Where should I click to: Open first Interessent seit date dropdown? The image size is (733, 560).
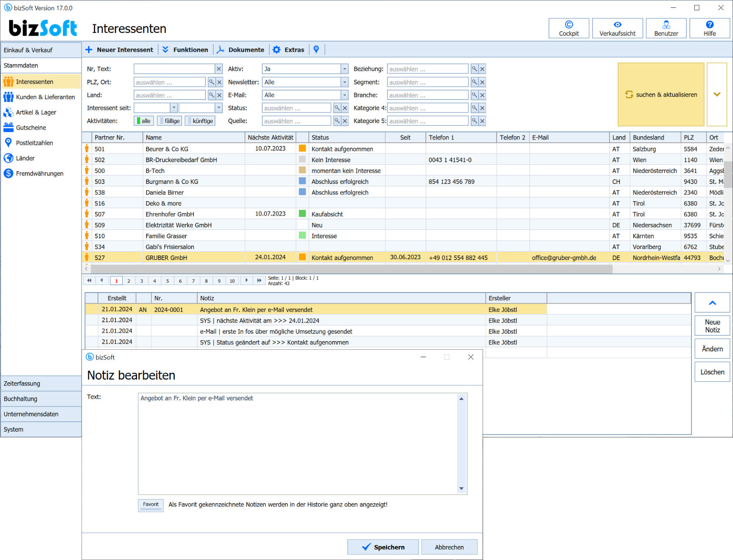pos(174,108)
